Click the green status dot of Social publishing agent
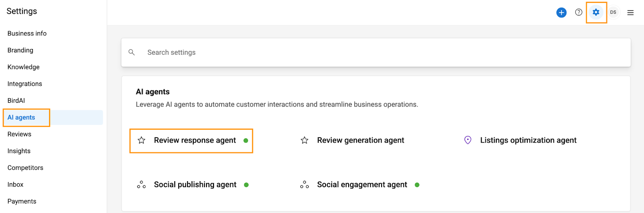The height and width of the screenshot is (213, 644). click(246, 185)
